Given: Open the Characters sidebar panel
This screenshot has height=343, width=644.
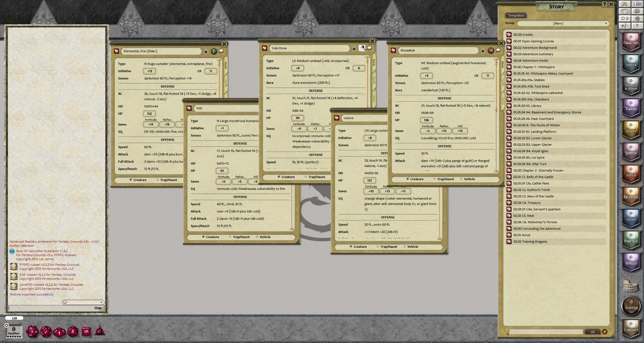Looking at the screenshot, I should click(x=631, y=41).
